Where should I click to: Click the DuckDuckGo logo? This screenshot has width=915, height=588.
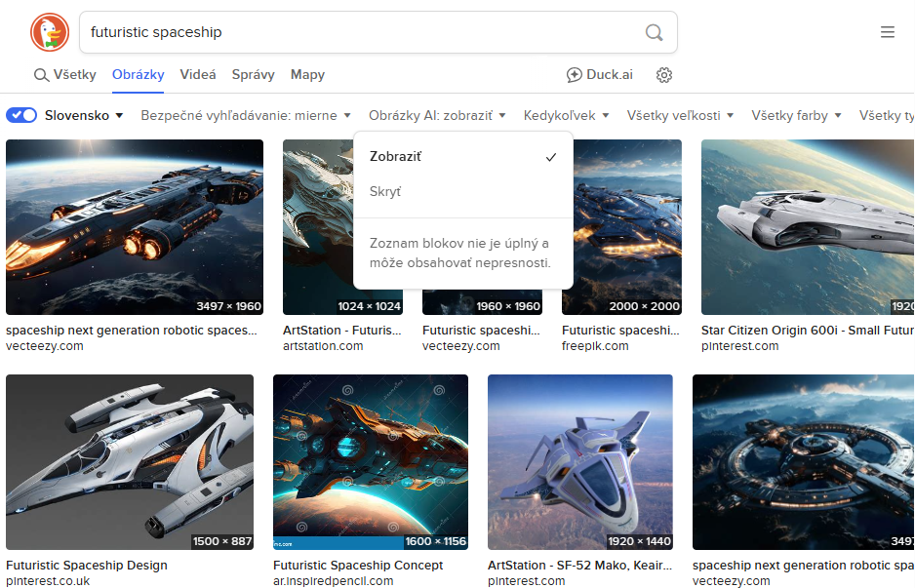click(50, 32)
